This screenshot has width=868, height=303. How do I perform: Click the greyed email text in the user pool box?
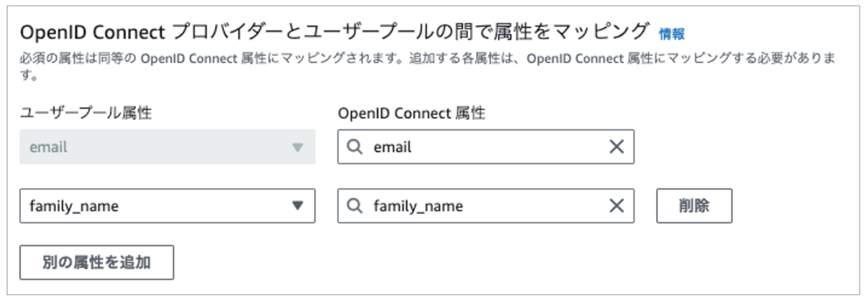coord(48,147)
